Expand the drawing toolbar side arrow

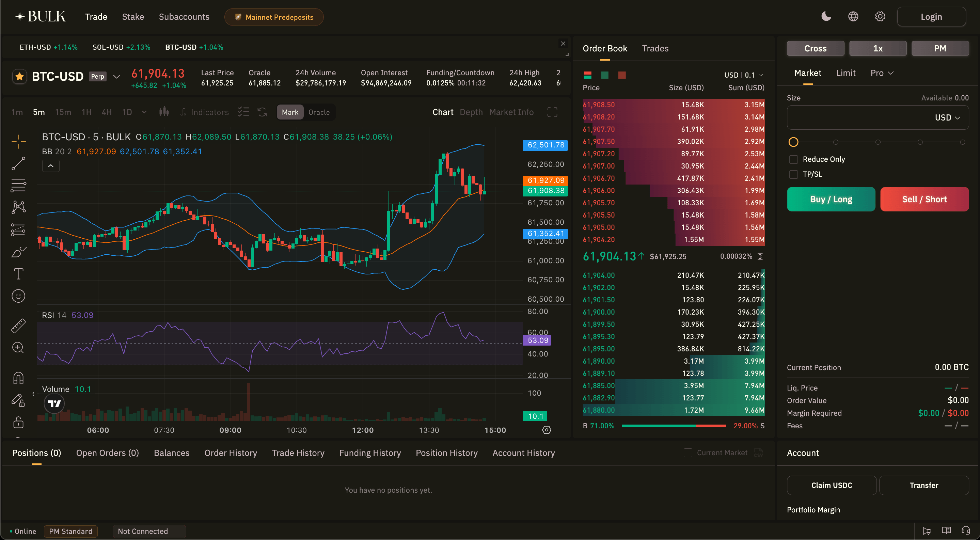click(33, 394)
